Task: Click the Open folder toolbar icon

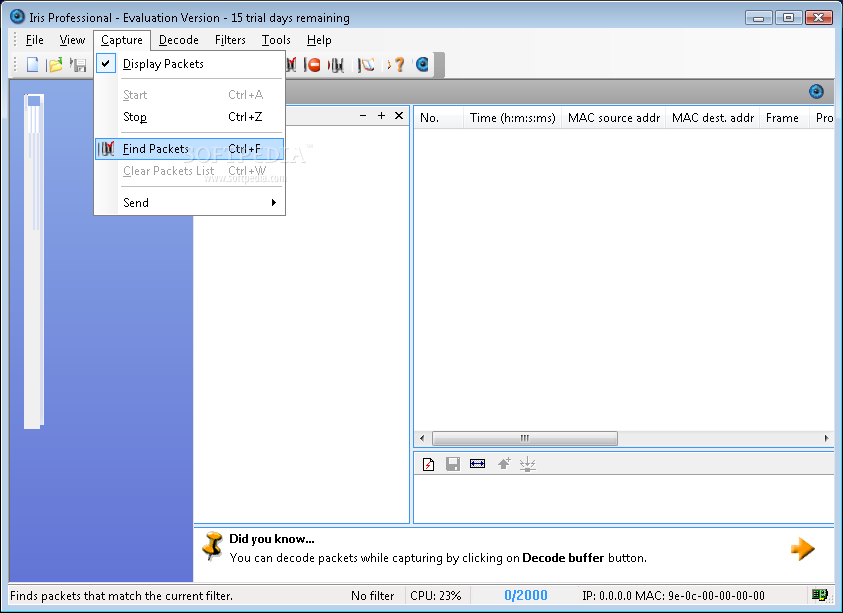Action: point(54,65)
